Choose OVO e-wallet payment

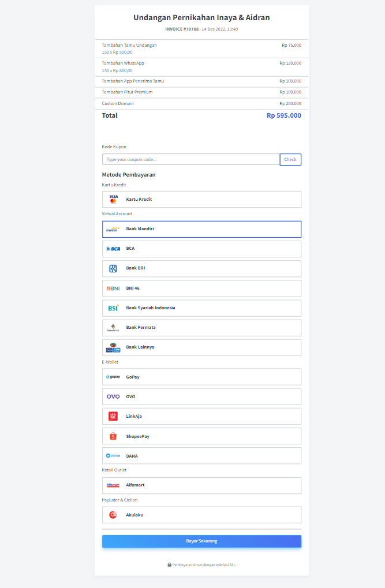pos(201,396)
